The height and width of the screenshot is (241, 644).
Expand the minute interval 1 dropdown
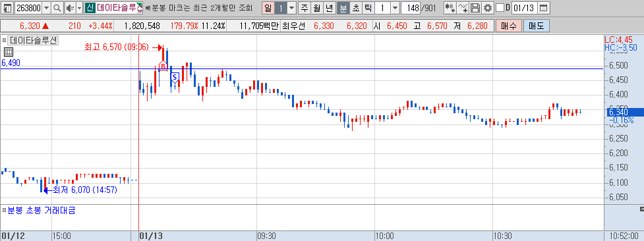395,7
